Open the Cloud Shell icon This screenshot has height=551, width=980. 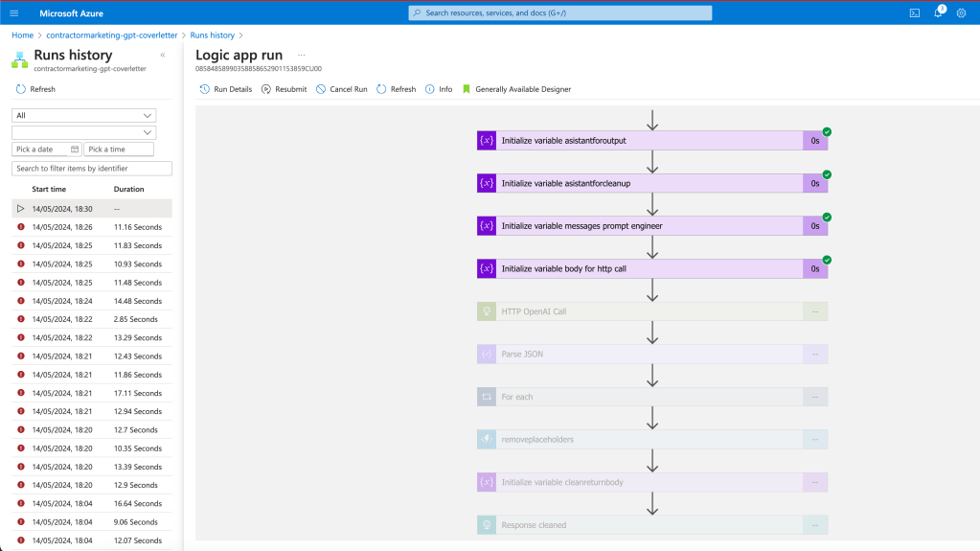click(x=914, y=13)
